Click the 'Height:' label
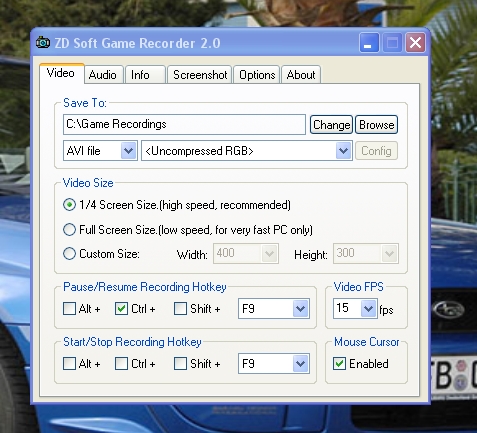 coord(311,255)
